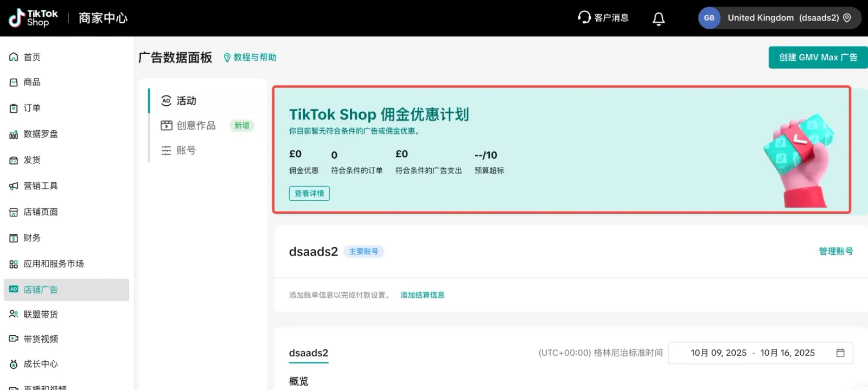Click 添加结算信息 link
The width and height of the screenshot is (868, 390).
(x=422, y=295)
